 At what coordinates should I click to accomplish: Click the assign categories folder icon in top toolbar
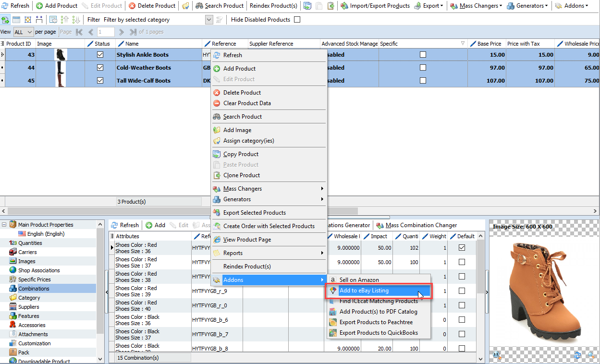coord(185,6)
